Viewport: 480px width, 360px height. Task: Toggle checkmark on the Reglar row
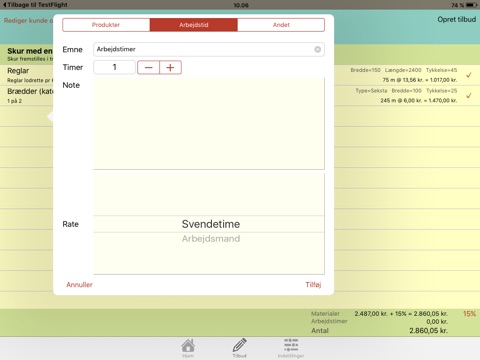click(x=469, y=75)
